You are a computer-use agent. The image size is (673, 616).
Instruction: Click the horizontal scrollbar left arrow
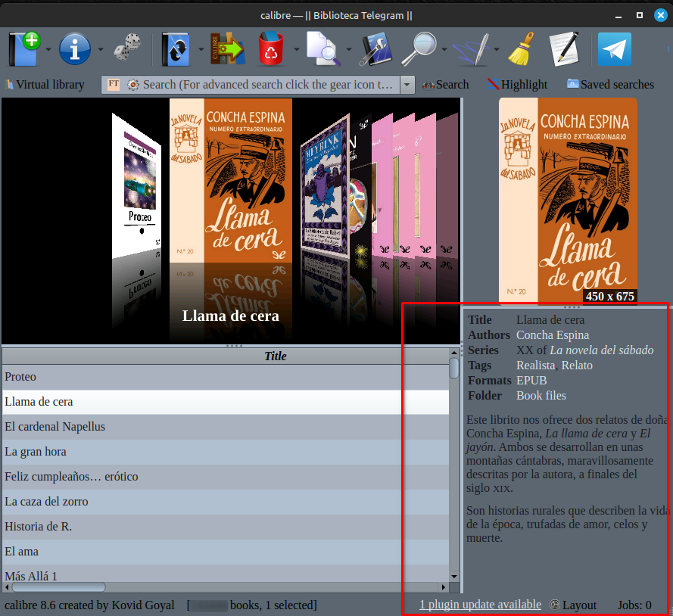point(7,586)
